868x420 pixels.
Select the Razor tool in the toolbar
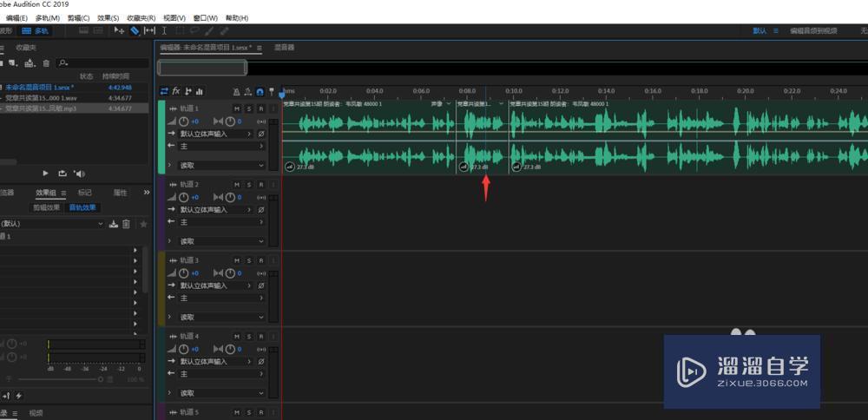pyautogui.click(x=135, y=31)
